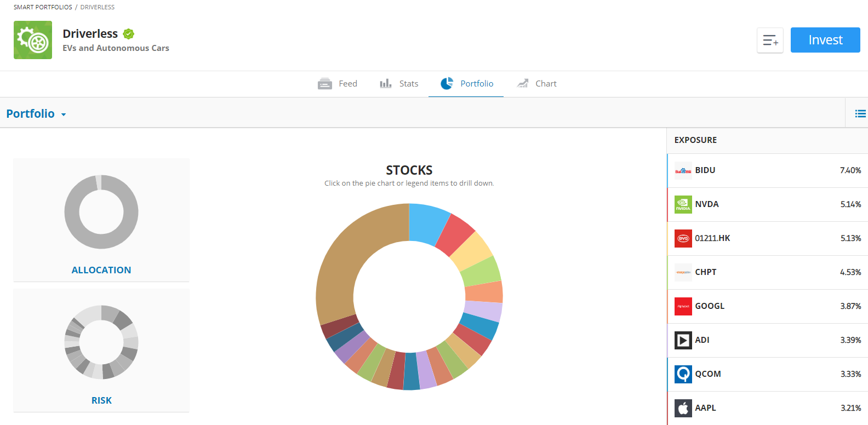Click the Chart tab trend icon
Viewport: 868px width, 425px height.
[523, 83]
